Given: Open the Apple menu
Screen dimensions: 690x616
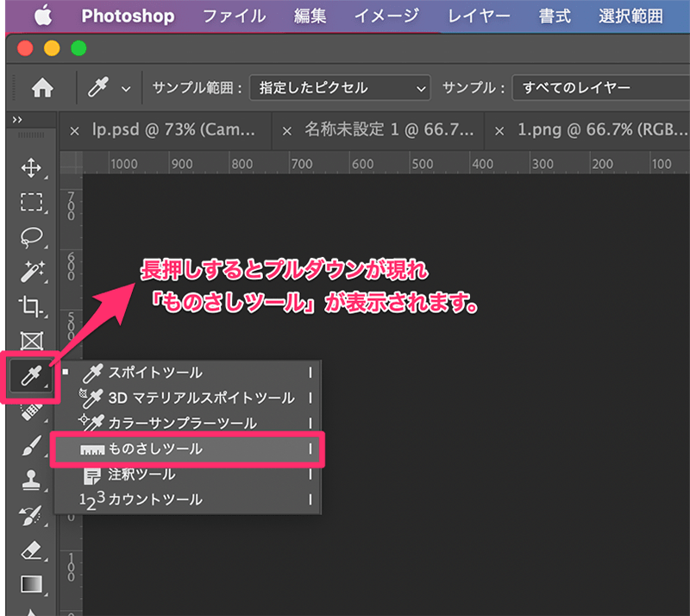Looking at the screenshot, I should [42, 16].
